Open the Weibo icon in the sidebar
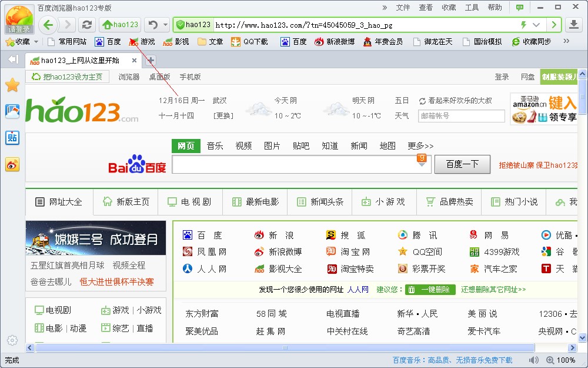 point(12,165)
